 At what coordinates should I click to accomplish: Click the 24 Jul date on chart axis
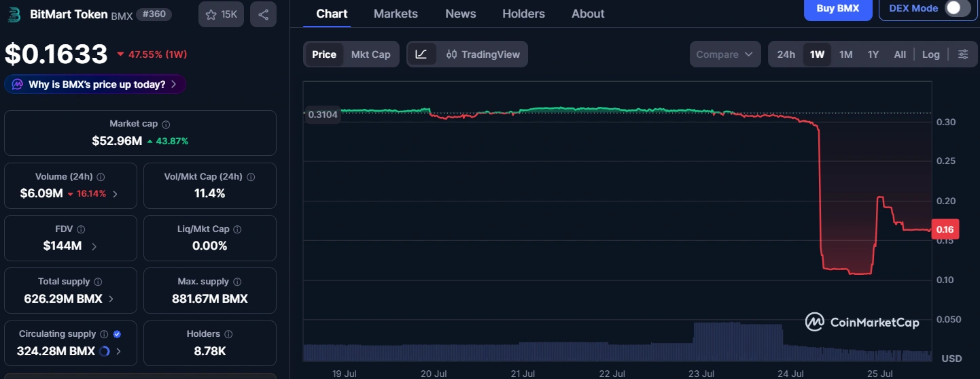(790, 374)
